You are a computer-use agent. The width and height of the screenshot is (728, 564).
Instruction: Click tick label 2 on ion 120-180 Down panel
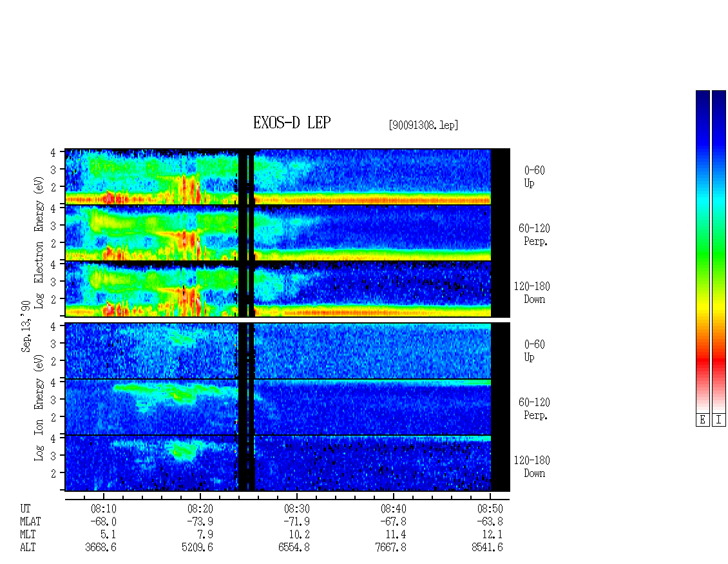53,473
